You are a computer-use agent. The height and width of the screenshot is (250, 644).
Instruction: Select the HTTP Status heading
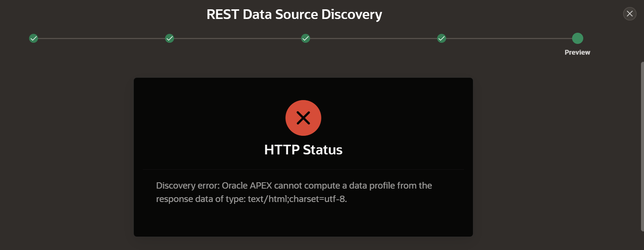[303, 150]
